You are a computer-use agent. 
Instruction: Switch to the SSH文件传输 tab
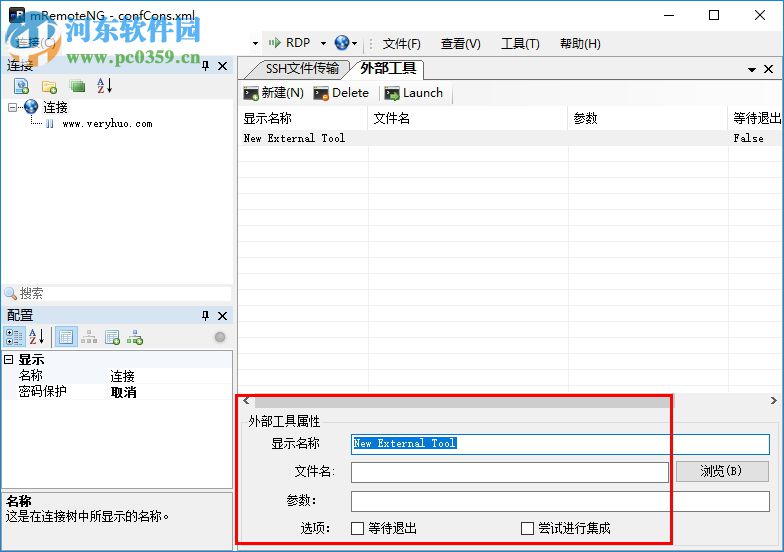pyautogui.click(x=302, y=68)
